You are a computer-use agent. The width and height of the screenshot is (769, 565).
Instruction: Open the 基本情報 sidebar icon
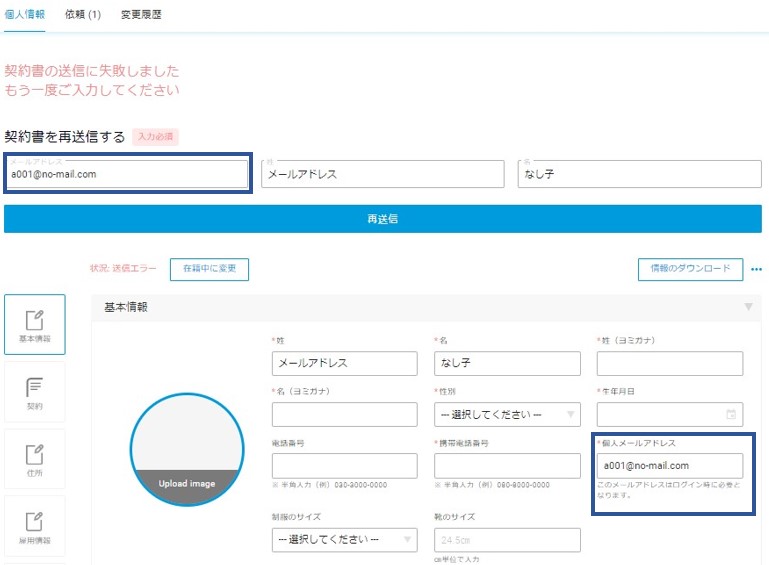point(34,324)
